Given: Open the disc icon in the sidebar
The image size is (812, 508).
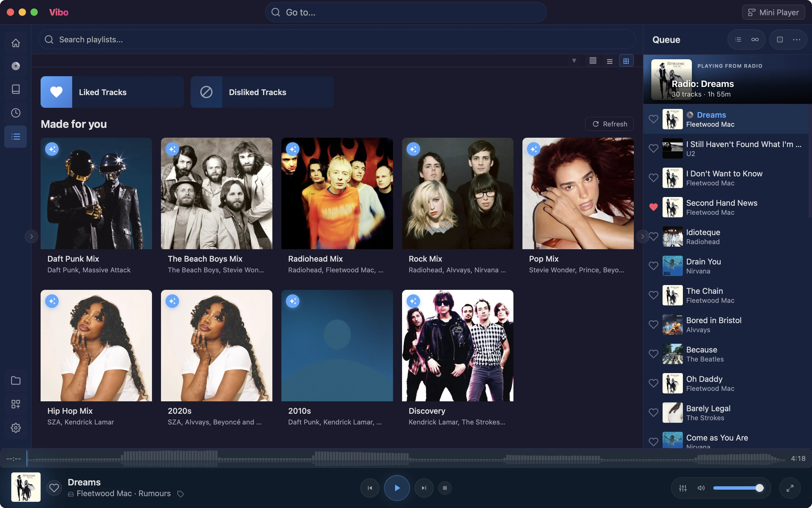Looking at the screenshot, I should [x=16, y=66].
